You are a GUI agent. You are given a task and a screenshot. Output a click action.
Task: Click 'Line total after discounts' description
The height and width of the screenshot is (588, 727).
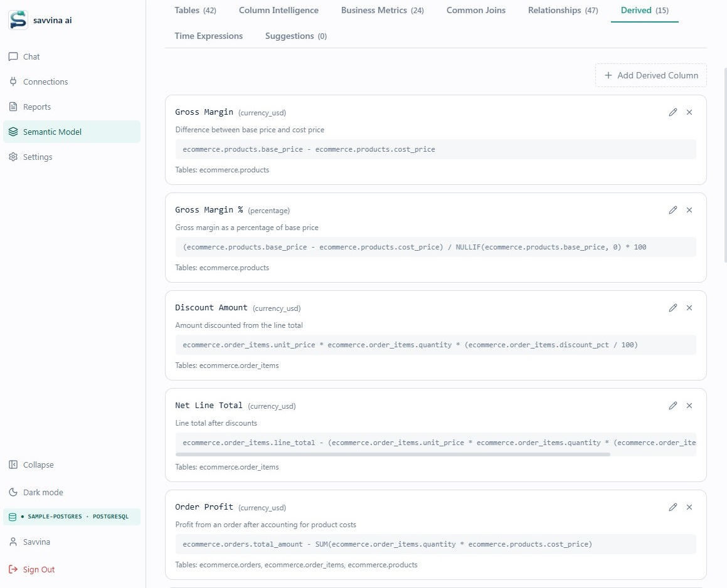[216, 423]
